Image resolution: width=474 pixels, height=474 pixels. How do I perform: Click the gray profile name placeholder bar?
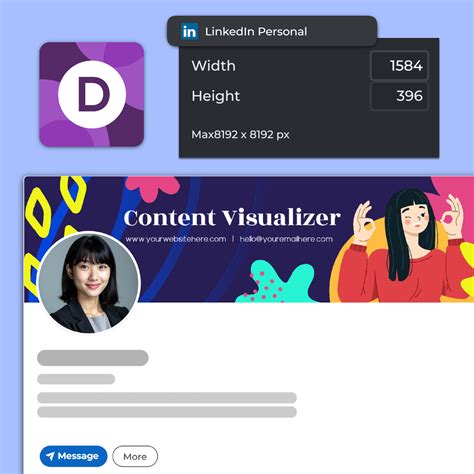click(93, 358)
